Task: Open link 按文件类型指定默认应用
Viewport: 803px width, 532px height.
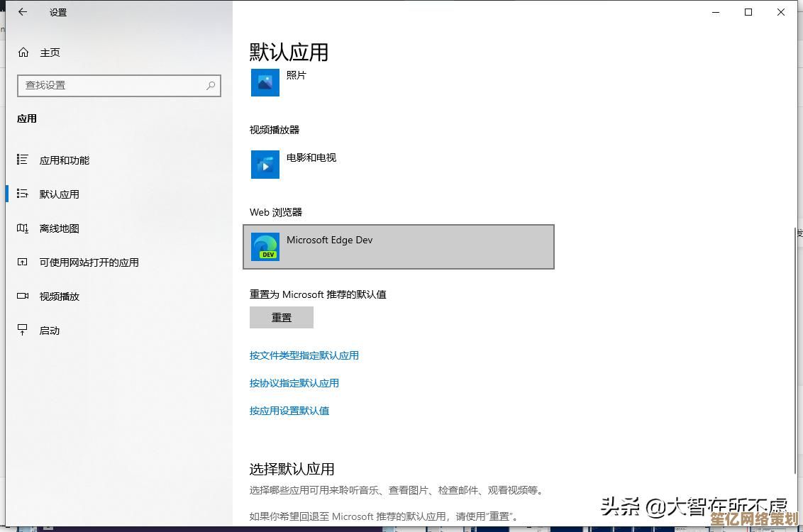Action: click(x=304, y=355)
